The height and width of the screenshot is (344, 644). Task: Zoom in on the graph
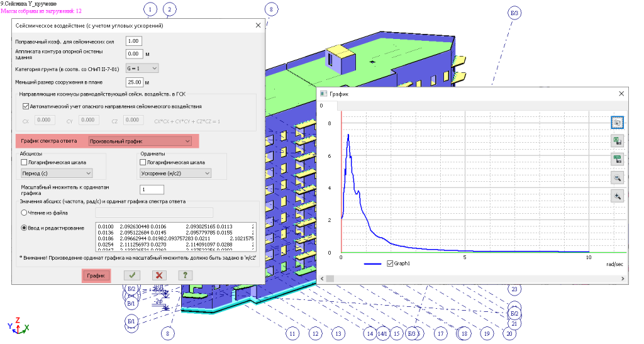point(618,196)
